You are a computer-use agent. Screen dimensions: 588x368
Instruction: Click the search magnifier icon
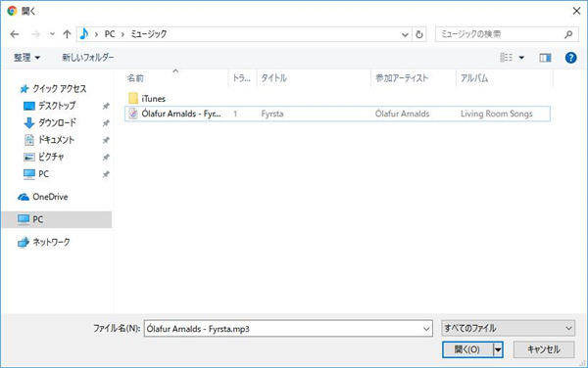tap(568, 34)
